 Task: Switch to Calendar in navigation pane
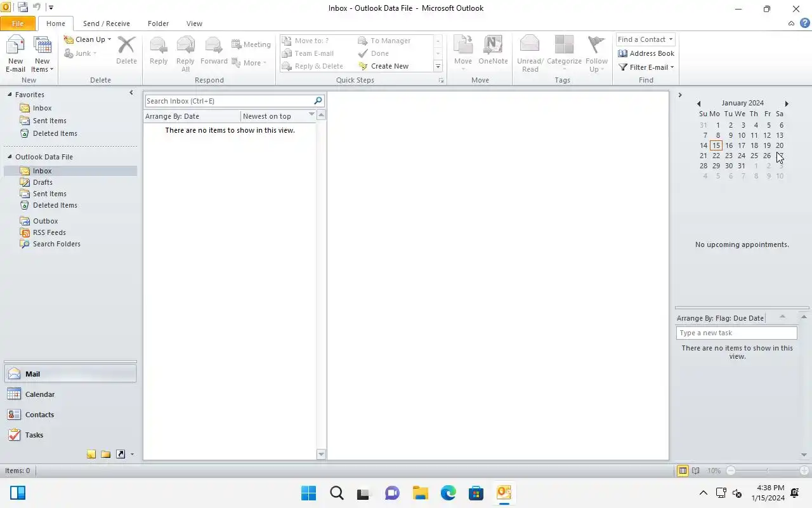pyautogui.click(x=70, y=394)
